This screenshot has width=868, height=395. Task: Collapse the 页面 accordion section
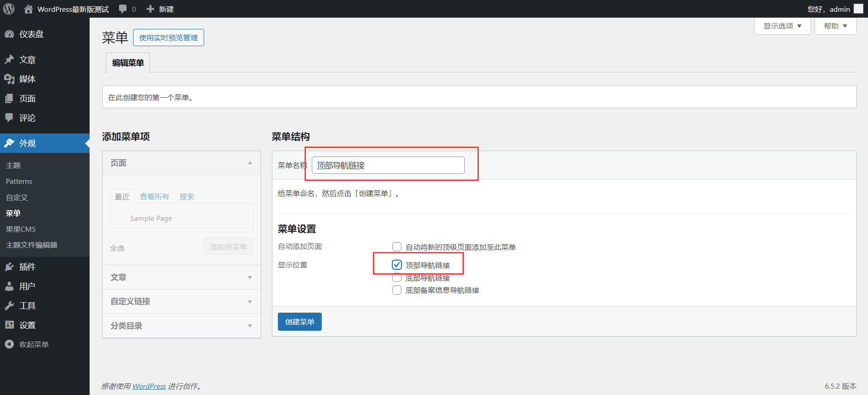182,163
